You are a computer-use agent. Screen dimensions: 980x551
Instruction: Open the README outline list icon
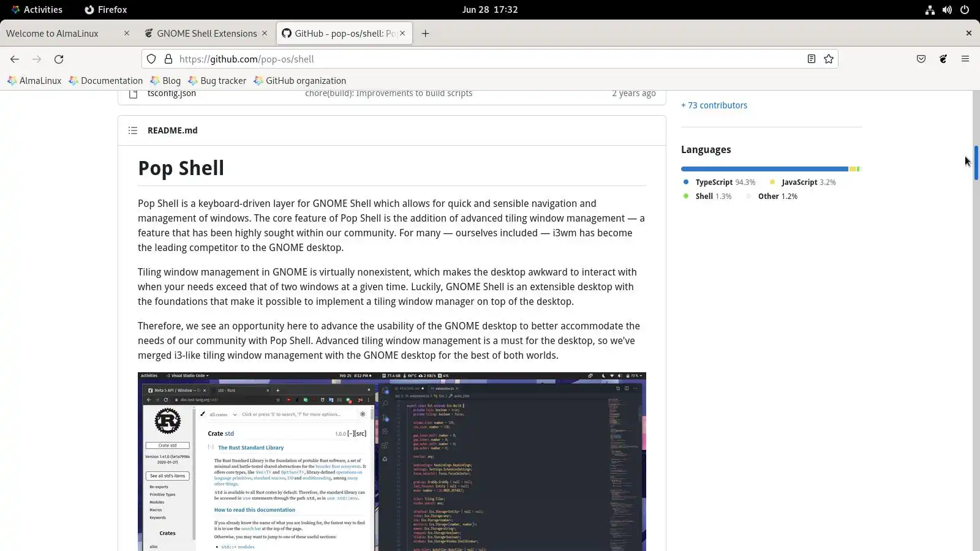tap(133, 130)
